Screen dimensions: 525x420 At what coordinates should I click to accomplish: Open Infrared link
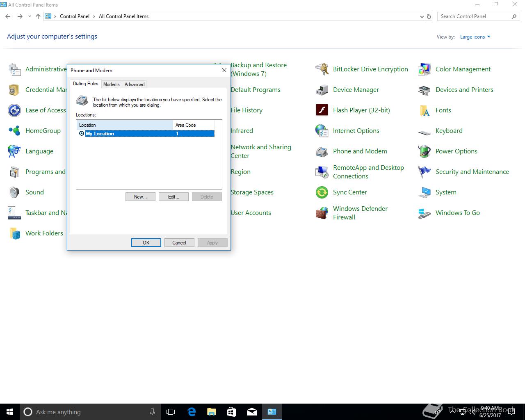242,131
